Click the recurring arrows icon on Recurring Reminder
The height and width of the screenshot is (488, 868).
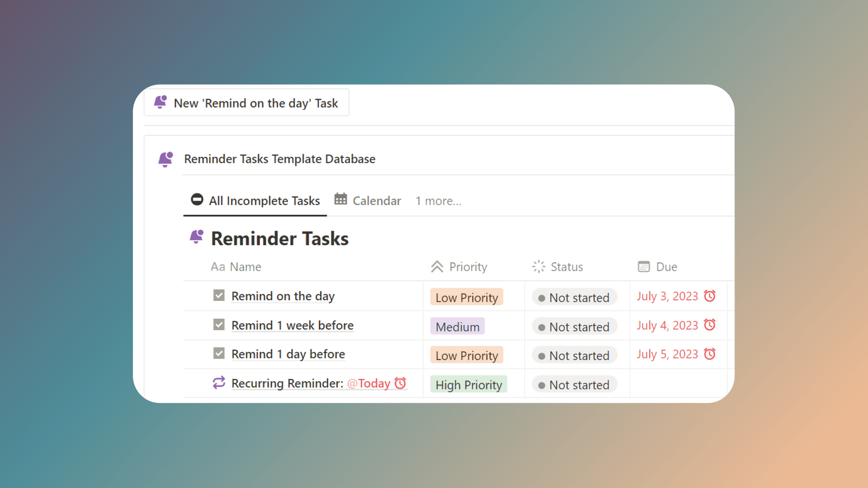point(218,382)
